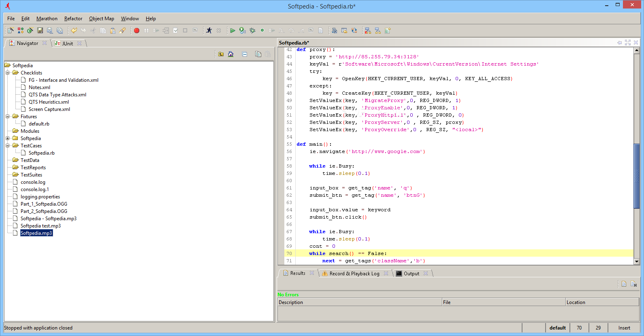Open the Object Map menu
Viewport: 644px width, 336px height.
[x=102, y=19]
